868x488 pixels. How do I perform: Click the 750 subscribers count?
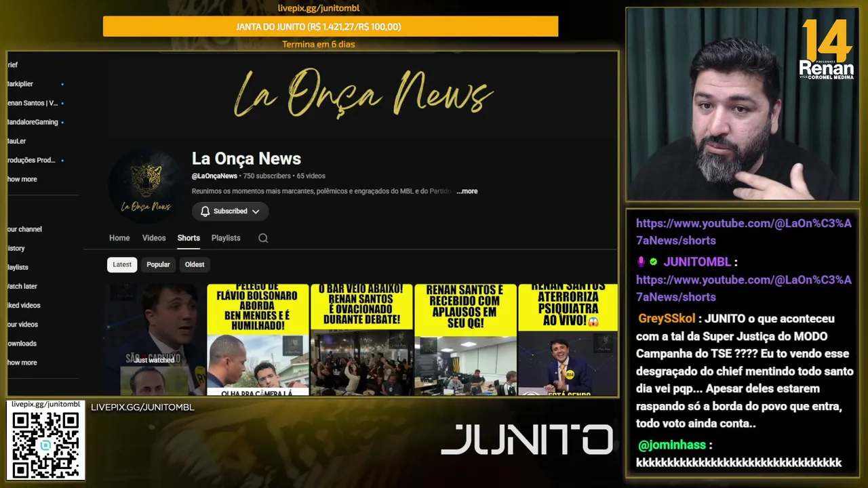pos(267,176)
